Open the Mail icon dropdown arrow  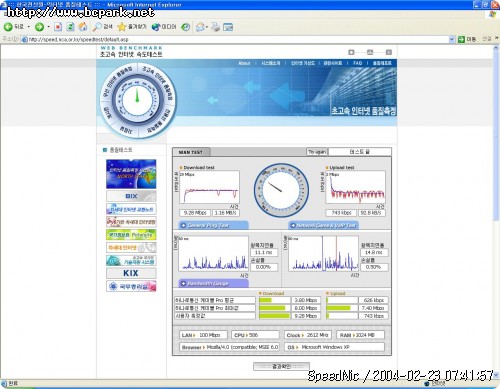point(207,27)
